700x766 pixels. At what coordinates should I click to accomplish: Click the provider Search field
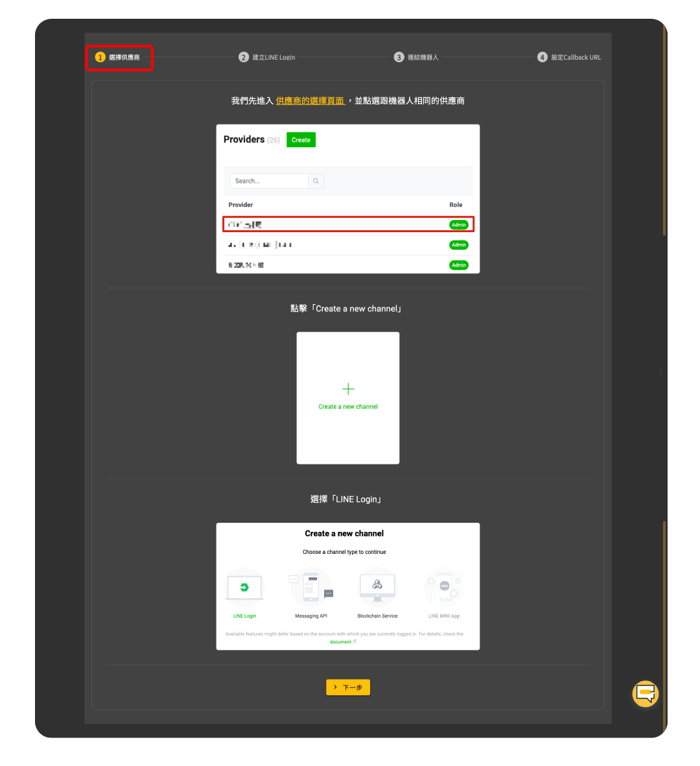point(268,181)
